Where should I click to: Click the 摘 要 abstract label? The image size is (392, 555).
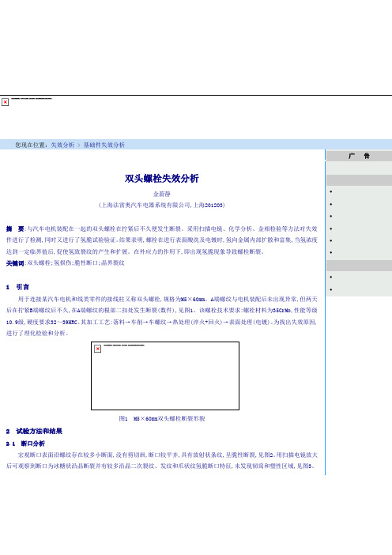click(15, 228)
